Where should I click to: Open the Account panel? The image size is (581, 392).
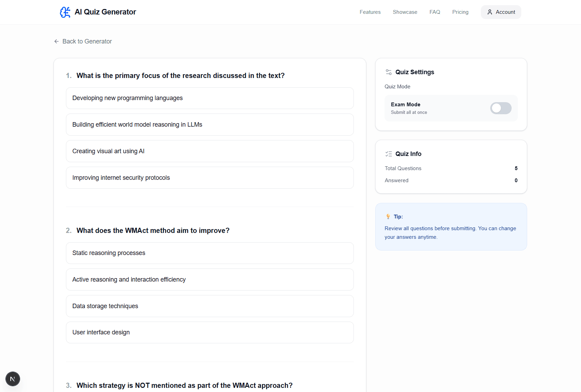(x=501, y=12)
